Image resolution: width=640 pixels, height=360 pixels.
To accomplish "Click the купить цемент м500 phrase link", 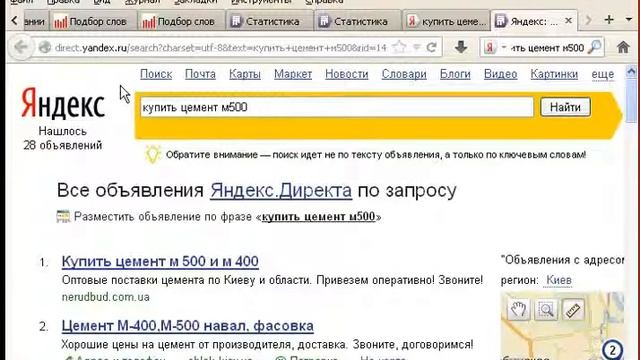I will [x=318, y=217].
